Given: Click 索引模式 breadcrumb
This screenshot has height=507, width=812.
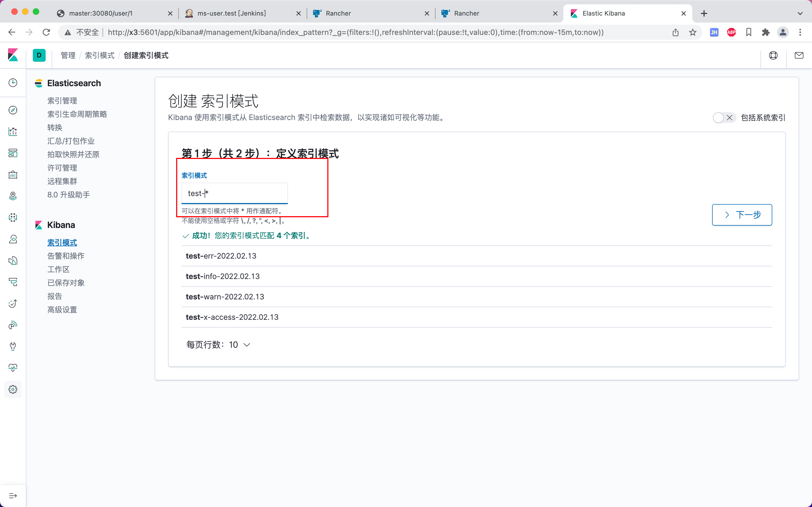Looking at the screenshot, I should click(x=100, y=55).
